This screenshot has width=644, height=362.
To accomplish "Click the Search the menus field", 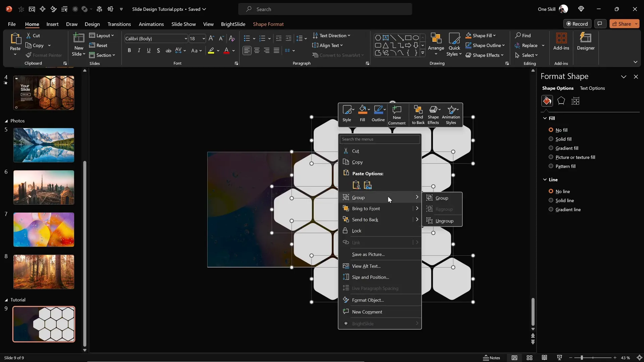I will (x=380, y=139).
